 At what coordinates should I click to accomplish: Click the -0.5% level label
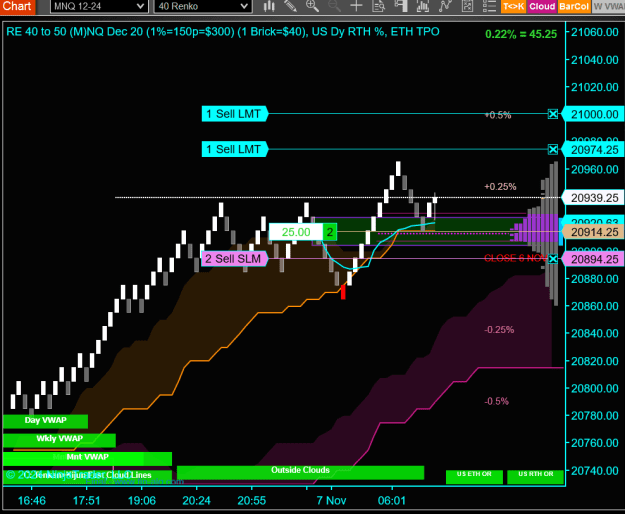click(x=497, y=401)
